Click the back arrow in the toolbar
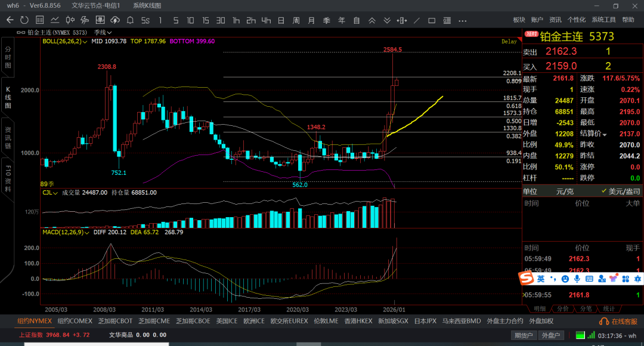The height and width of the screenshot is (346, 644). coord(10,20)
